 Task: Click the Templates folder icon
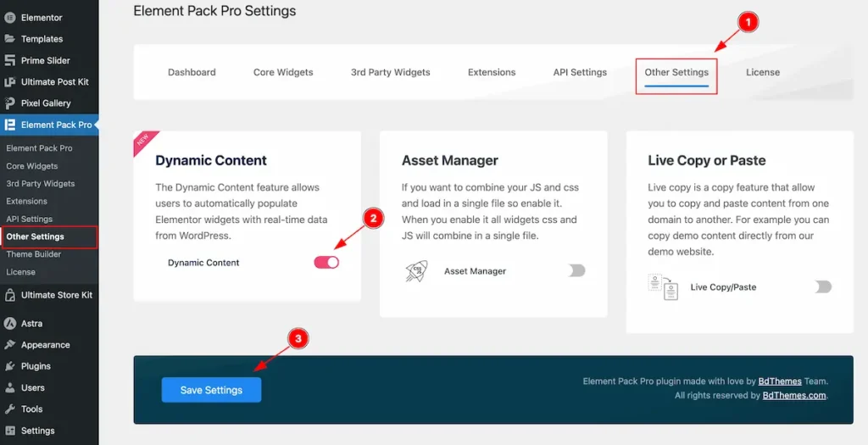pyautogui.click(x=9, y=39)
